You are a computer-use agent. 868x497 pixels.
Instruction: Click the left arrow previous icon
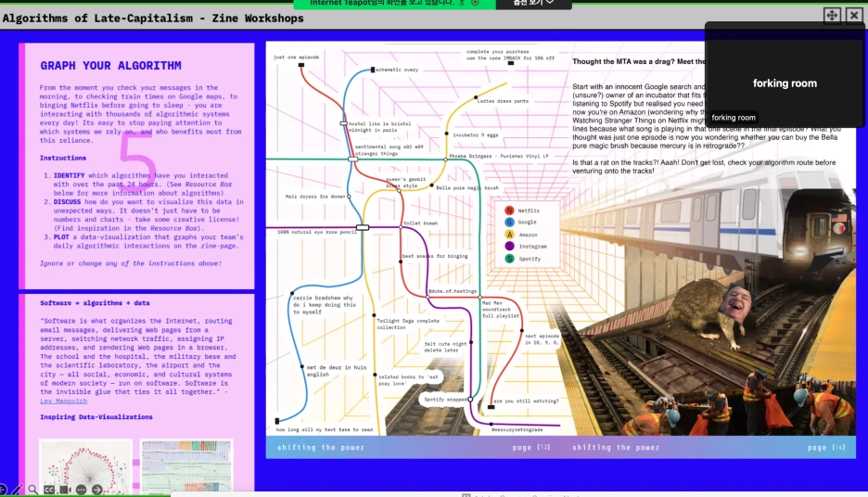pos(2,490)
